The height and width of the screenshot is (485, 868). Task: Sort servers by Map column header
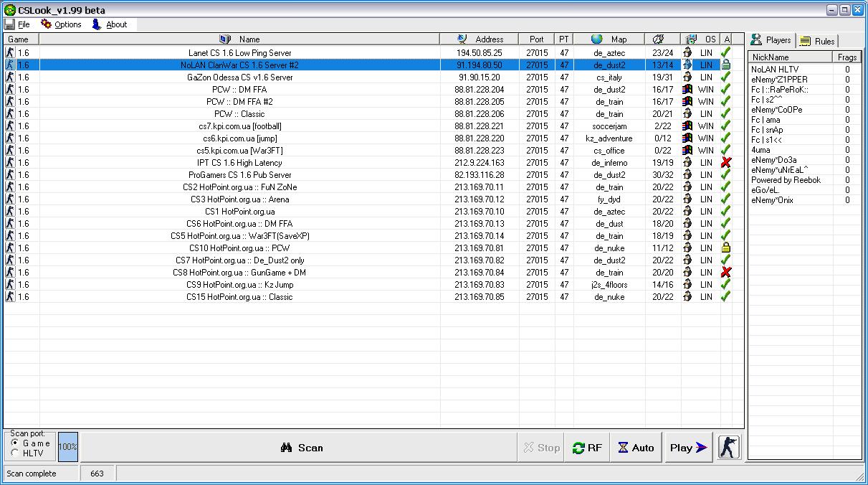[609, 39]
